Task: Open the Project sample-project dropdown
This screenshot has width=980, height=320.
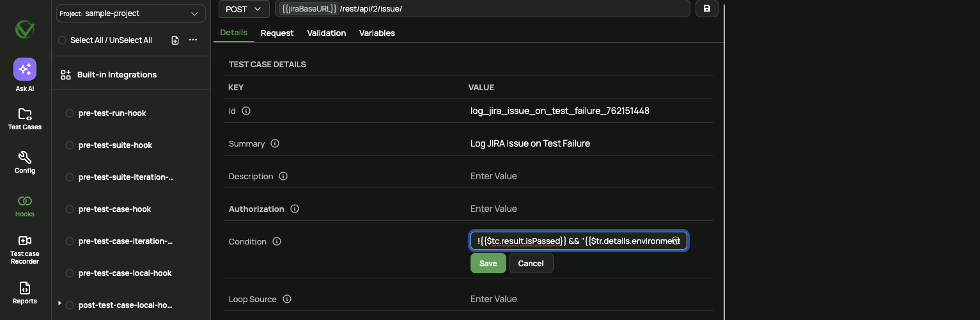Action: point(131,13)
